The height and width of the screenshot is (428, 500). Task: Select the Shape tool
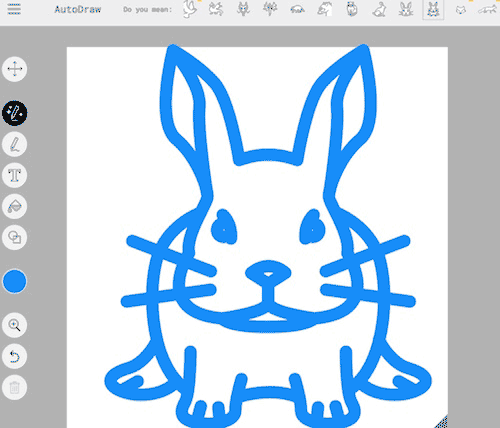point(15,237)
